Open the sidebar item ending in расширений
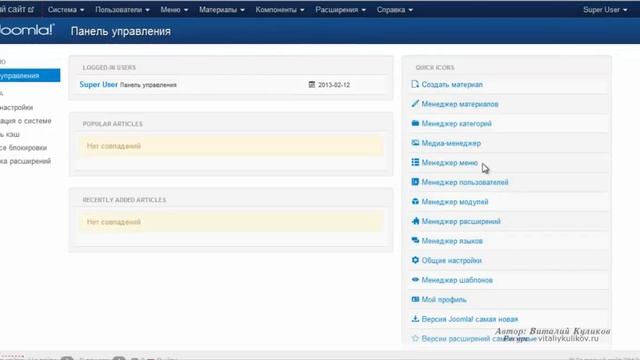Viewport: 640px width, 360px height. point(26,161)
